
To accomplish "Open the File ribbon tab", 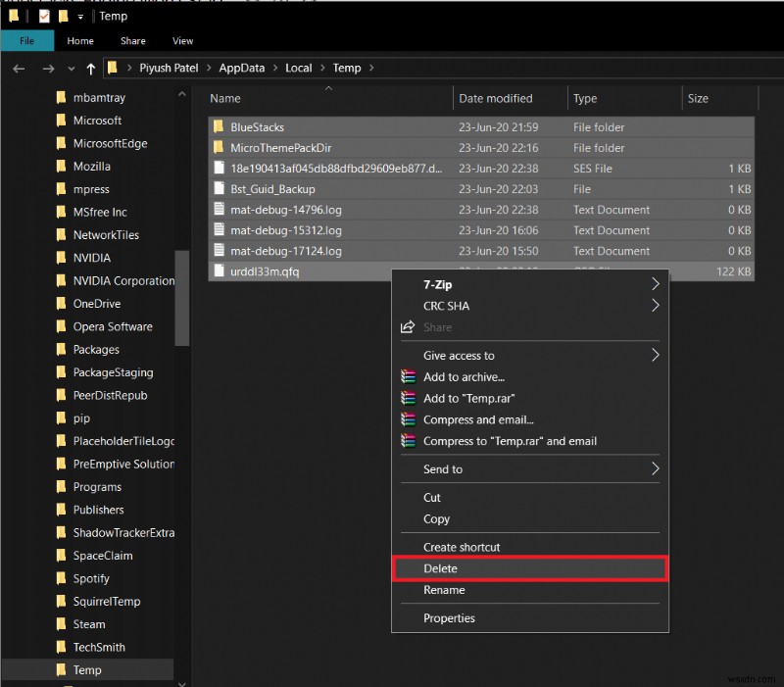I will tap(26, 41).
